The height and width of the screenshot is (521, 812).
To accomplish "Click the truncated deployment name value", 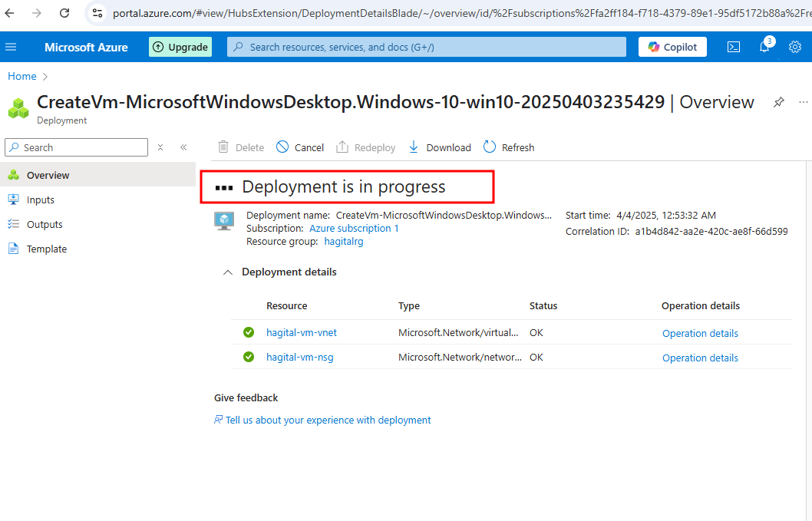I will (x=444, y=216).
